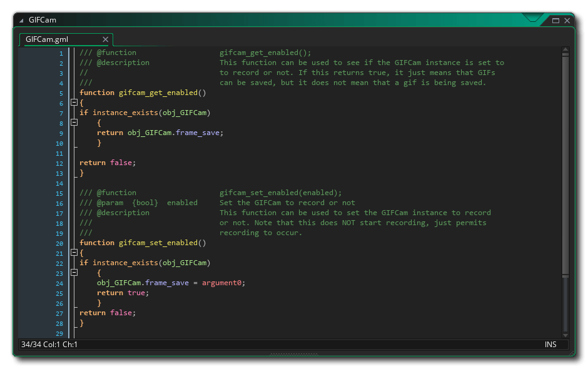Place cursor in the gifcam_set_enabled function name
The width and height of the screenshot is (588, 369).
tap(158, 243)
